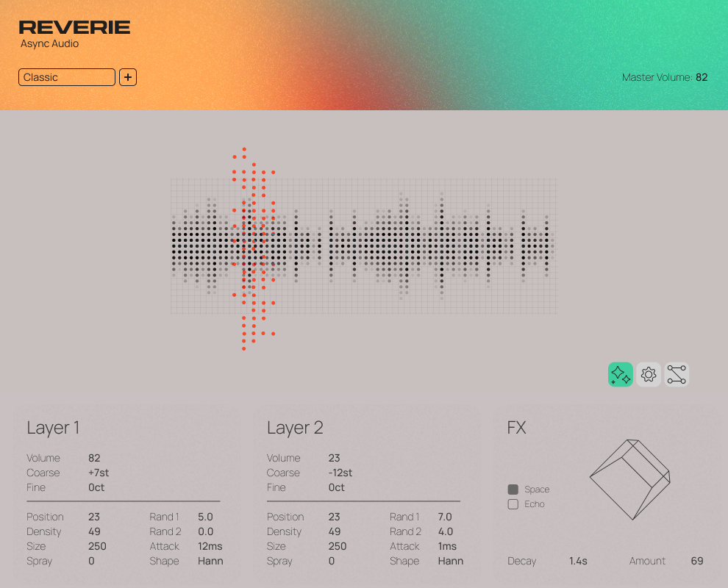Click the green sparkles icon button
The height and width of the screenshot is (588, 728).
tap(620, 375)
